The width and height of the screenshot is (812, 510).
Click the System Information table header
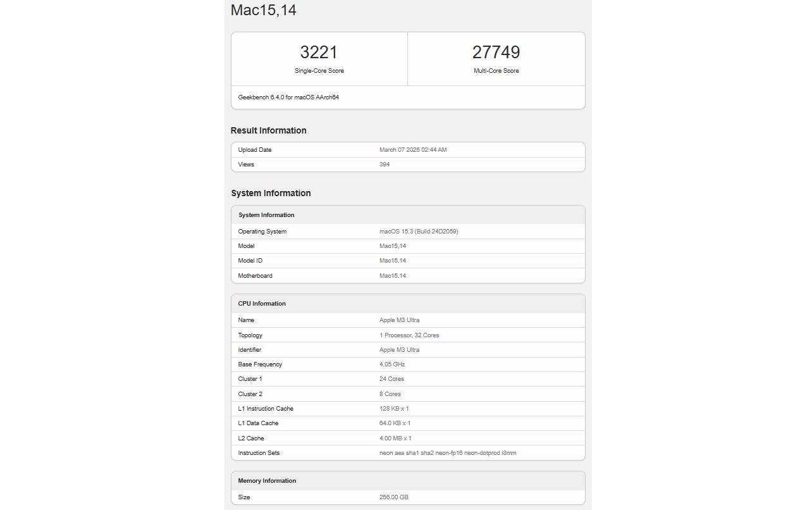pos(266,215)
